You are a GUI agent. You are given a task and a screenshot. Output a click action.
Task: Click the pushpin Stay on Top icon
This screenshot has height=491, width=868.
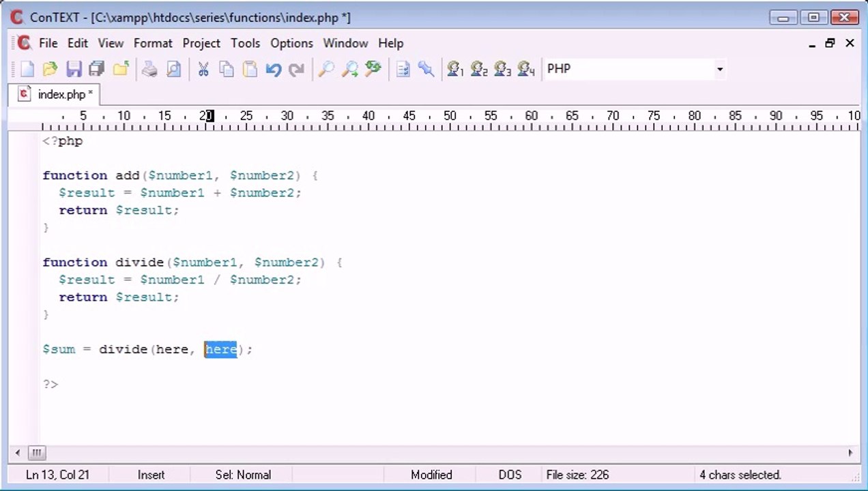(426, 69)
